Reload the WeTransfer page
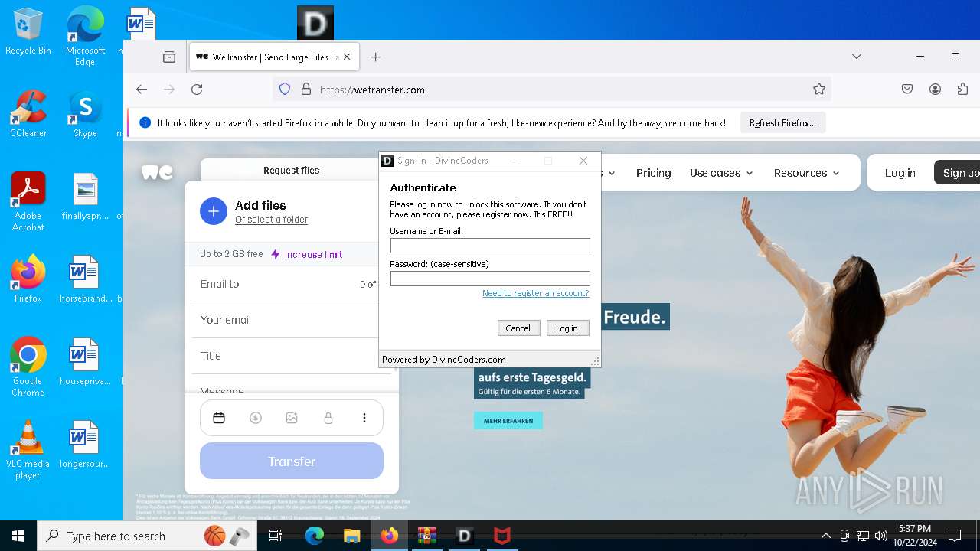This screenshot has width=980, height=551. pos(197,90)
